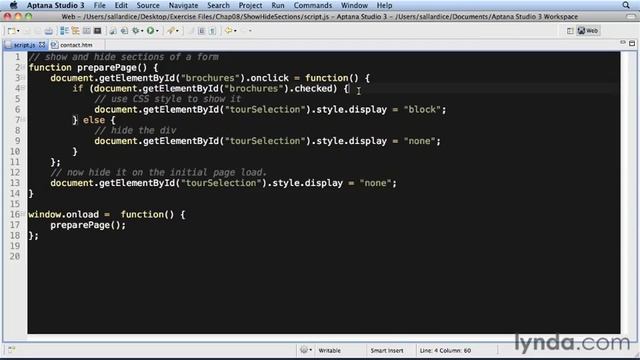Open the Run button dropdown arrow
The height and width of the screenshot is (360, 640).
(x=158, y=31)
